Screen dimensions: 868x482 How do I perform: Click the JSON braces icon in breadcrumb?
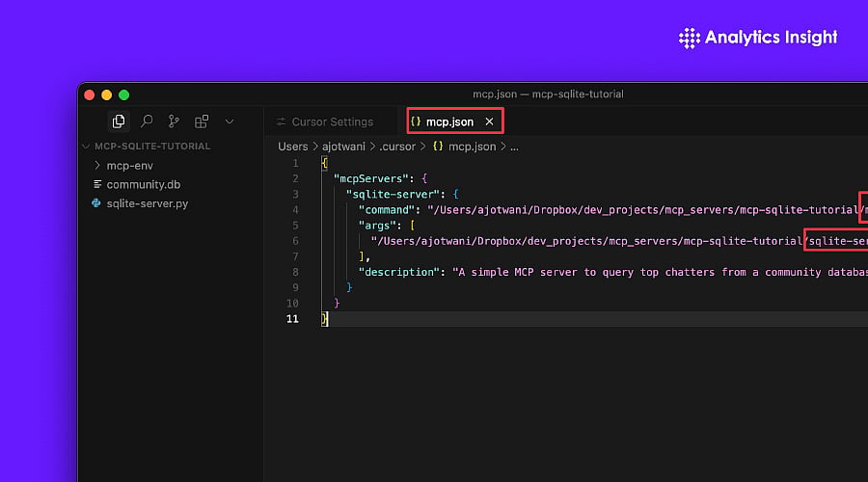click(438, 147)
